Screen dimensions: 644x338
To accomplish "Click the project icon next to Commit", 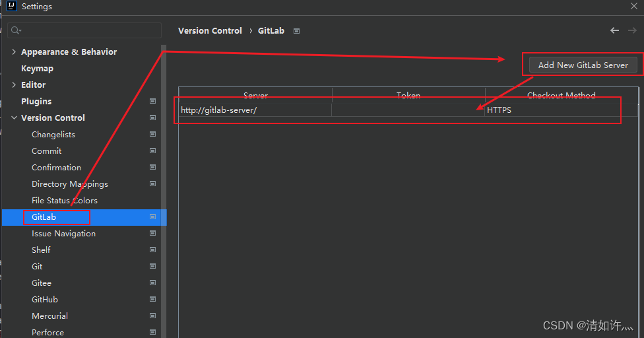I will point(153,151).
